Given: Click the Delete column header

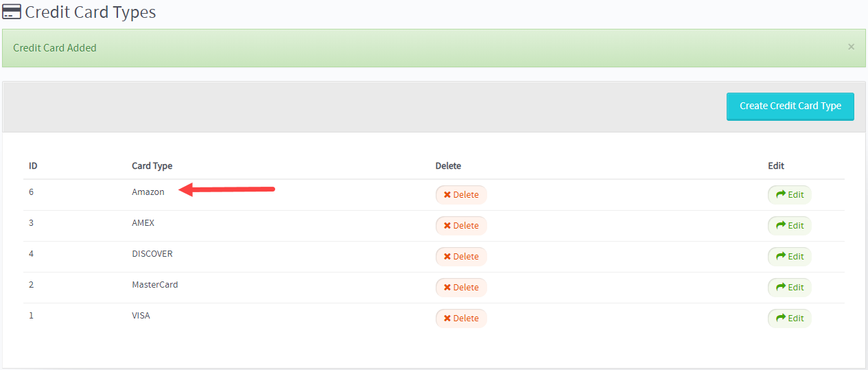Looking at the screenshot, I should click(x=448, y=166).
